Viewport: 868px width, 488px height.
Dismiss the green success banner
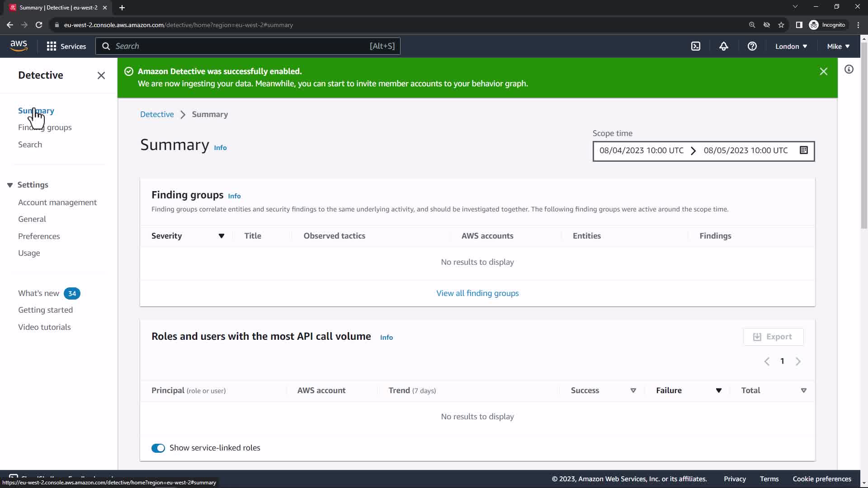tap(824, 71)
